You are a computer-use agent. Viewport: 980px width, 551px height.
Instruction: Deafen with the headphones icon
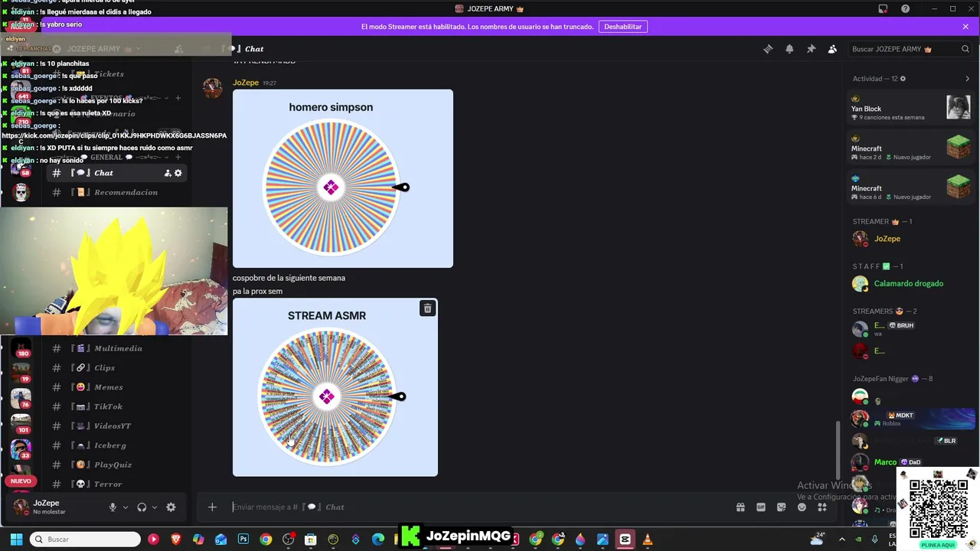pos(142,507)
